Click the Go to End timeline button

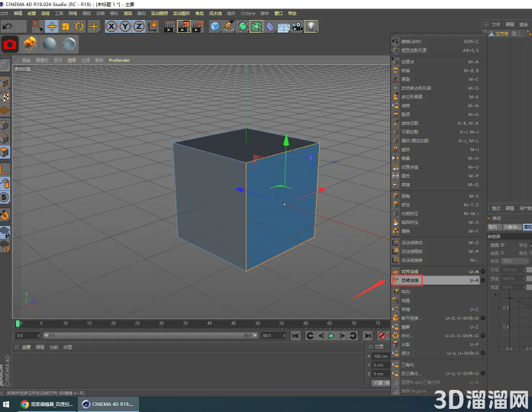click(x=367, y=336)
